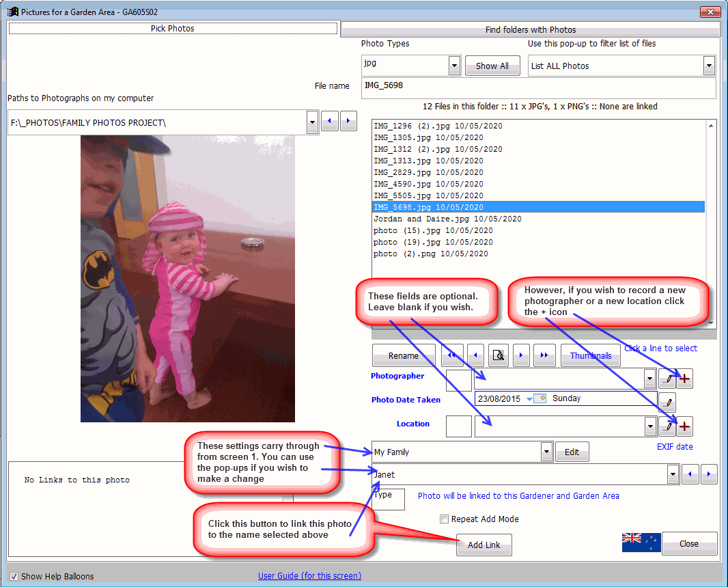The image size is (728, 587).
Task: Click the application icon in the title bar
Action: 13,12
